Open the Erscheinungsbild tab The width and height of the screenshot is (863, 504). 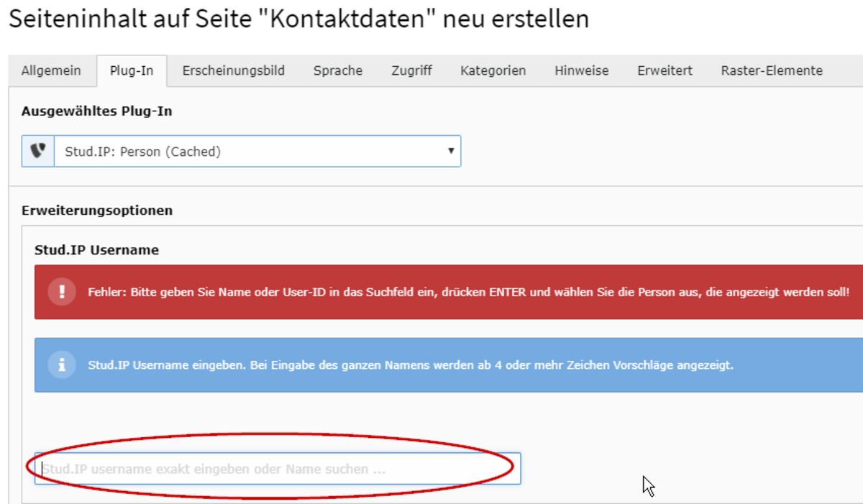point(233,70)
